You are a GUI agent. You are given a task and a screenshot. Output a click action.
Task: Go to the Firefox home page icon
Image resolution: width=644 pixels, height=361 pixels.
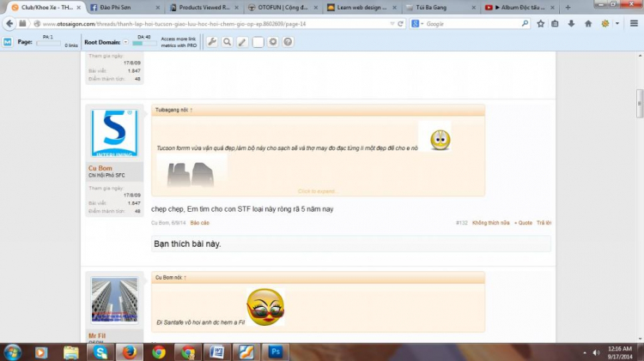[588, 24]
